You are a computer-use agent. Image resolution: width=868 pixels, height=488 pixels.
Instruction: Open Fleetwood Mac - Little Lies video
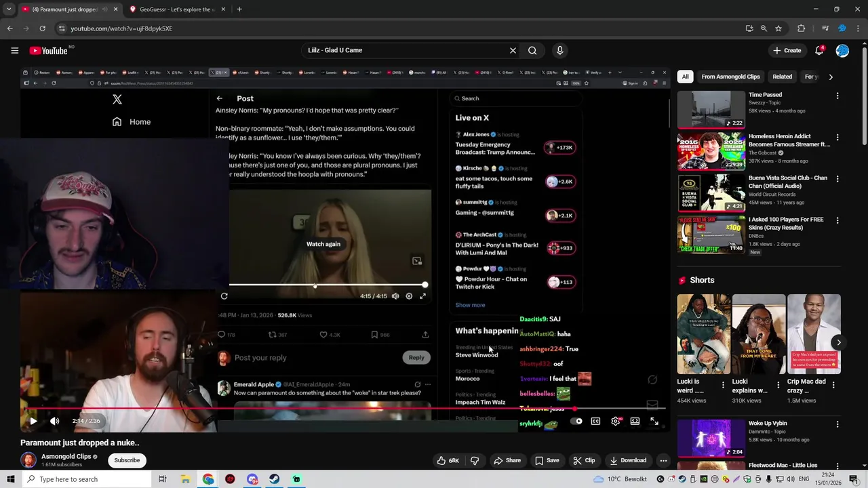click(783, 465)
